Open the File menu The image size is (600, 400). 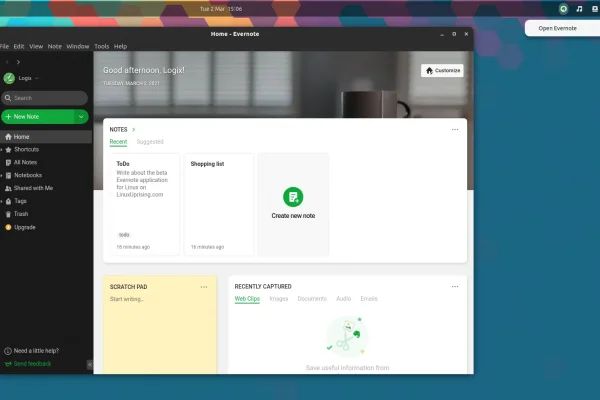pos(4,46)
